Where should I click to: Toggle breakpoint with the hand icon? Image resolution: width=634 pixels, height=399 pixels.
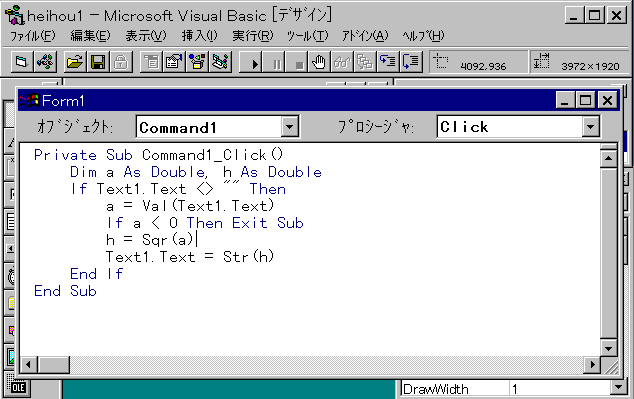(x=319, y=62)
